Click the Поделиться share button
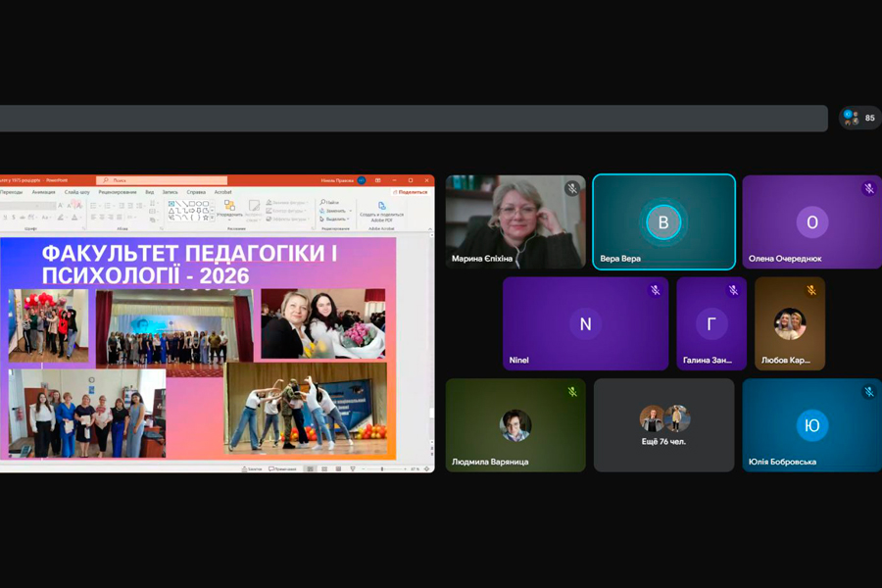Image resolution: width=882 pixels, height=588 pixels. [x=410, y=192]
